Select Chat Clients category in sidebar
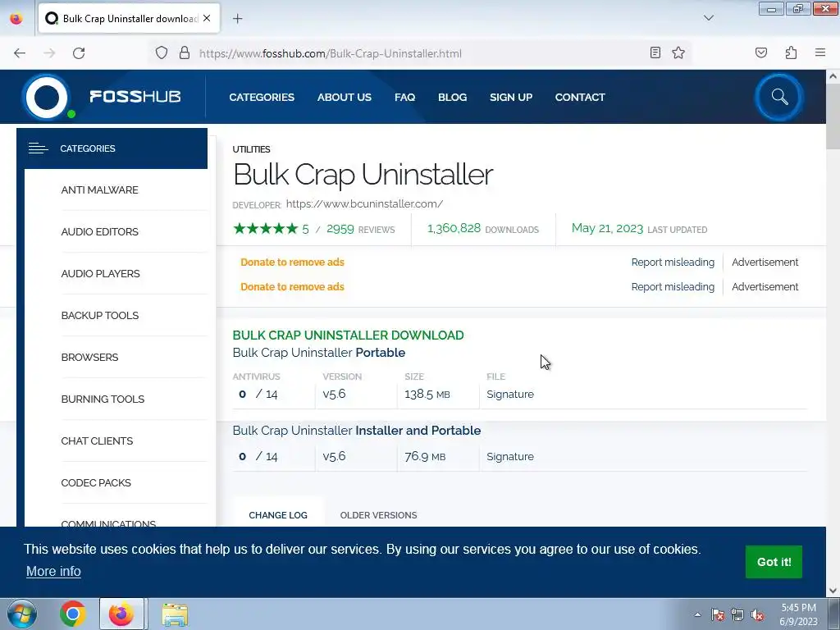 click(97, 441)
